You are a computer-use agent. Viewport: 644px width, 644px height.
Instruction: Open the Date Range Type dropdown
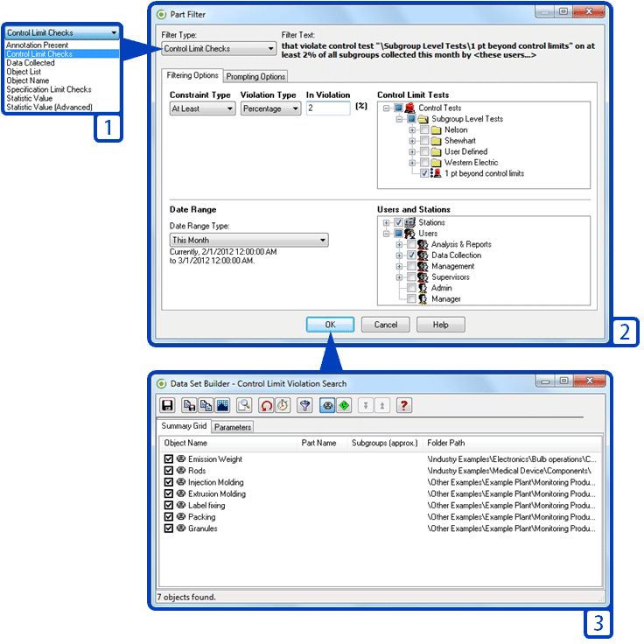coord(248,240)
